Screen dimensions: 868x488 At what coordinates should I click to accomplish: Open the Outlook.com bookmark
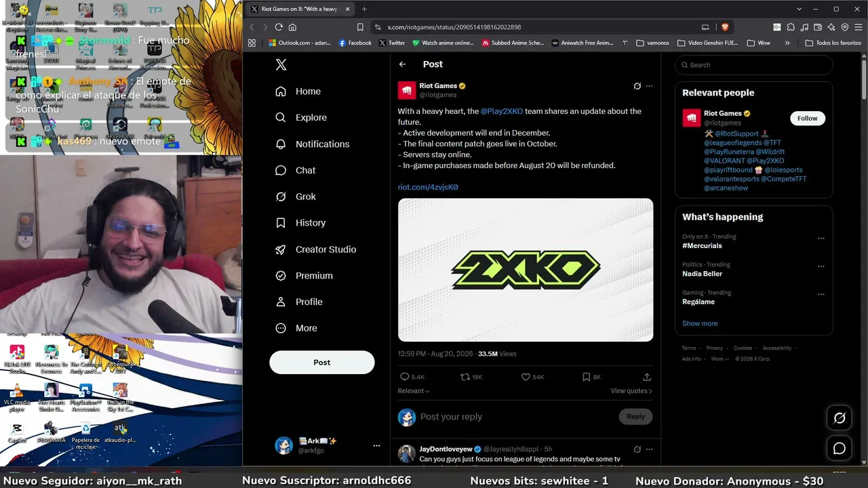[x=300, y=43]
